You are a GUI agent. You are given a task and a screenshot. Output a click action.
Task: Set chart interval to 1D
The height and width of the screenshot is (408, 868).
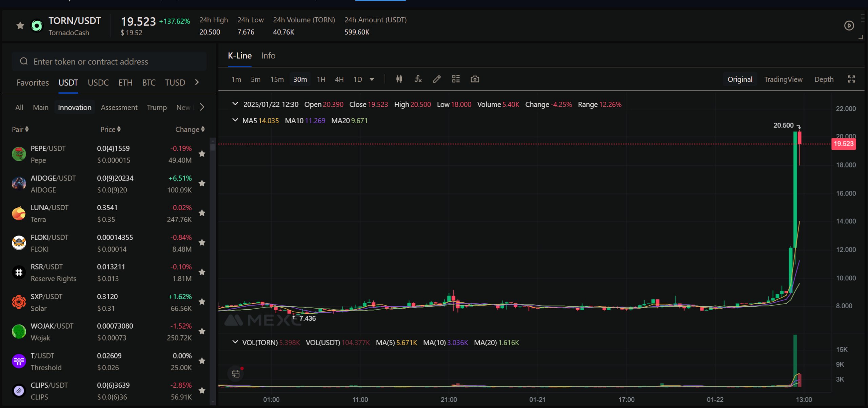pos(358,79)
